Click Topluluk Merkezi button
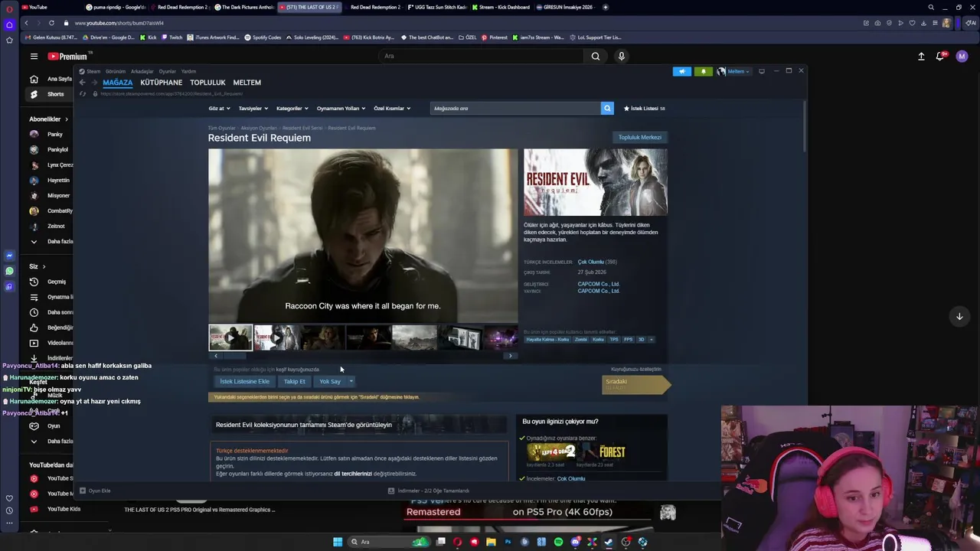Image resolution: width=980 pixels, height=551 pixels. (x=640, y=137)
